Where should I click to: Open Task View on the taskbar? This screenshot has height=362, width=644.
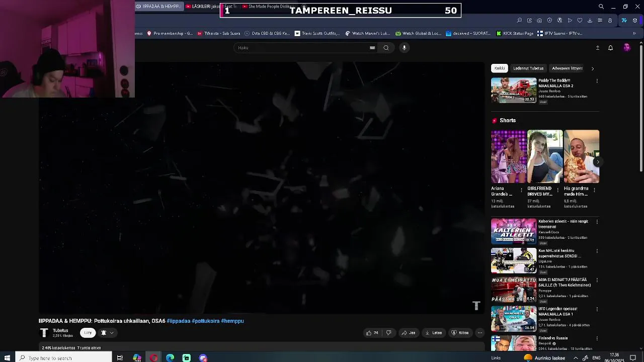[x=120, y=358]
